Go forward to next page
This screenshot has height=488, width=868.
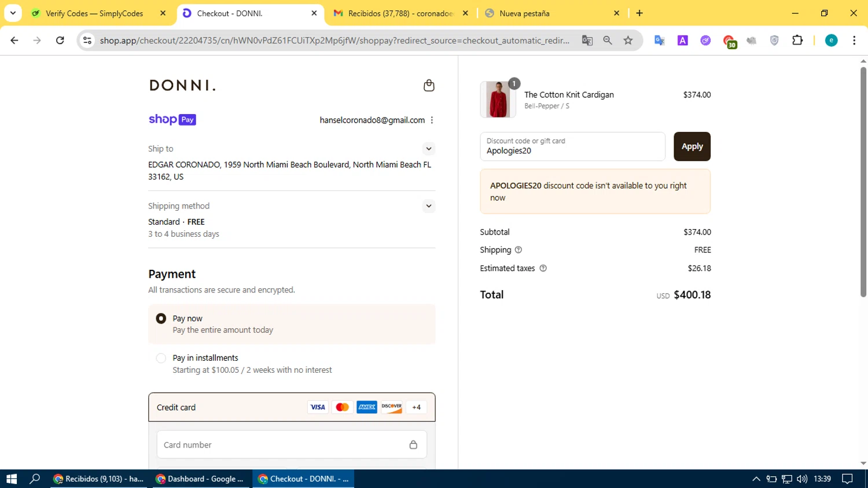click(x=37, y=41)
